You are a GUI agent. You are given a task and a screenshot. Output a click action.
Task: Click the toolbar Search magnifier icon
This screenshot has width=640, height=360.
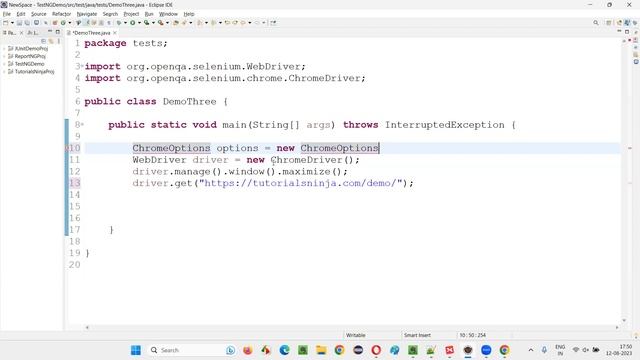596,23
